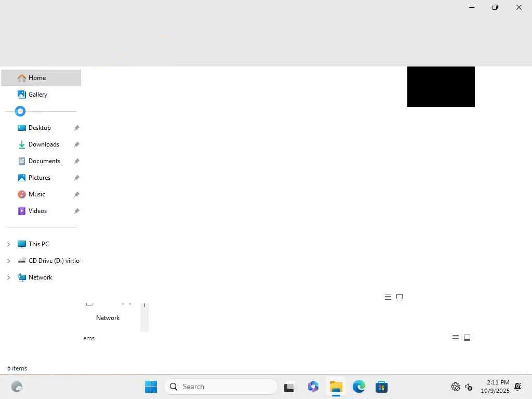Click the Documents page icon
This screenshot has width=532, height=399.
[x=22, y=161]
